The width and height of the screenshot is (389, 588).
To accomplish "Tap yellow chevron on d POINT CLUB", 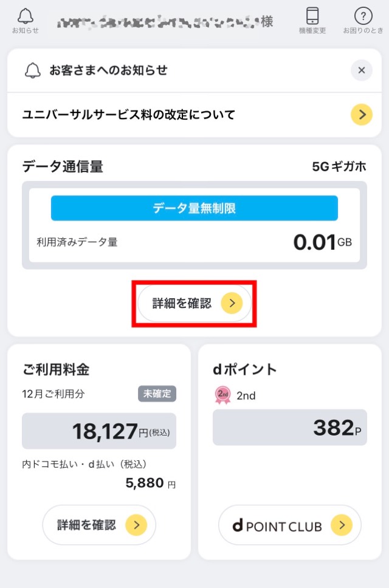I will (342, 525).
